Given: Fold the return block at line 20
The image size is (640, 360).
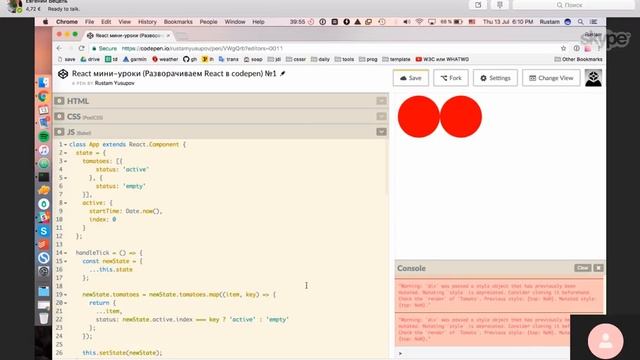Looking at the screenshot, I should (x=65, y=303).
